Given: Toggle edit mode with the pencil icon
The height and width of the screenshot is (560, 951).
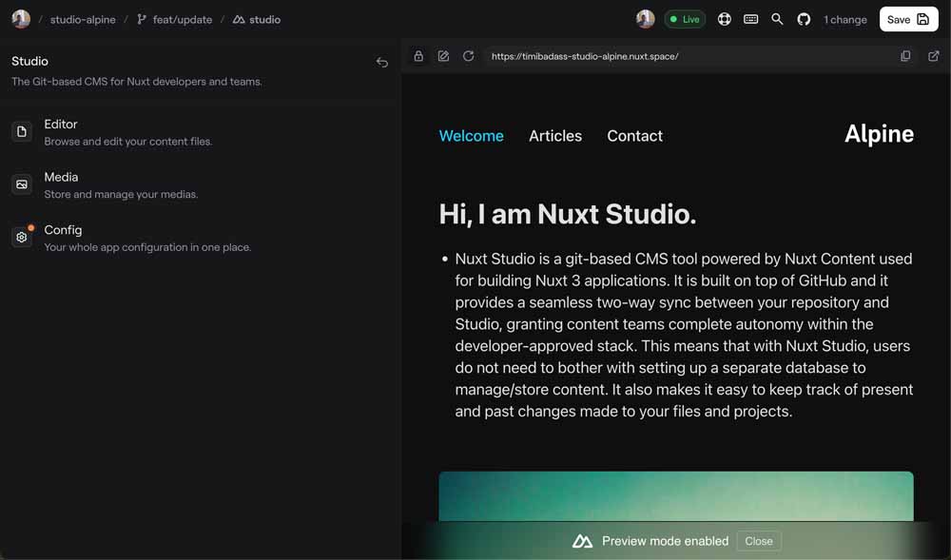Looking at the screenshot, I should tap(443, 56).
